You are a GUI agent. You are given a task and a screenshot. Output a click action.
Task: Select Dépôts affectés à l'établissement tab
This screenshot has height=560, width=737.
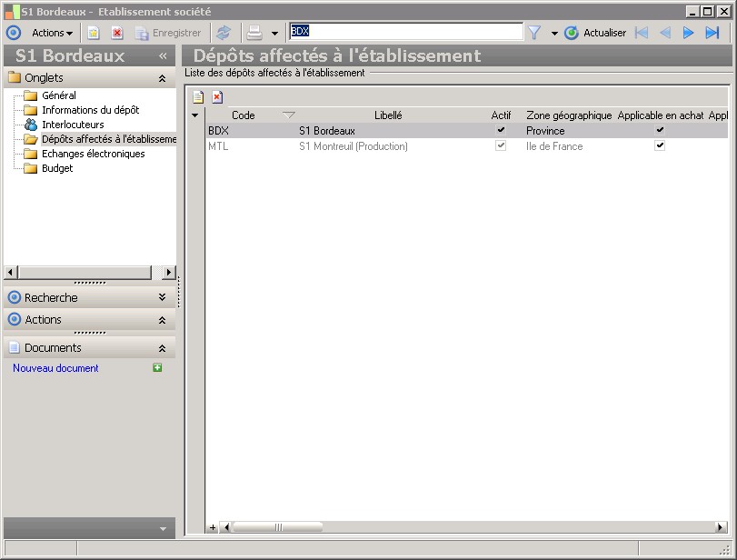click(x=109, y=139)
